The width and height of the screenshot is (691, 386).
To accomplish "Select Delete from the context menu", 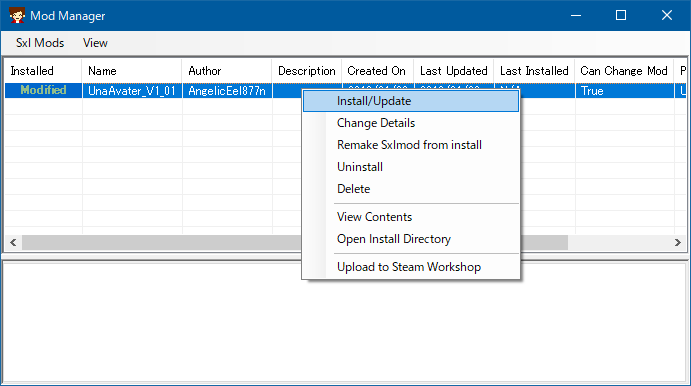I will [x=411, y=189].
